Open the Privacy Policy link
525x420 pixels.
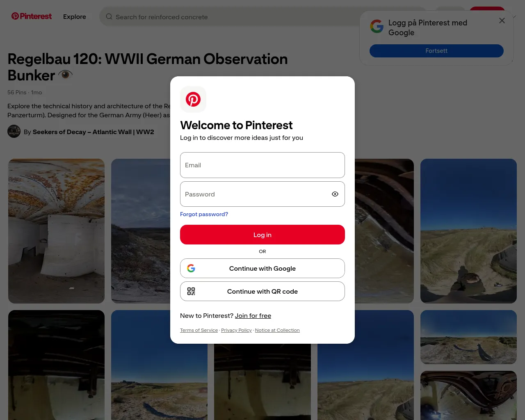(236, 330)
